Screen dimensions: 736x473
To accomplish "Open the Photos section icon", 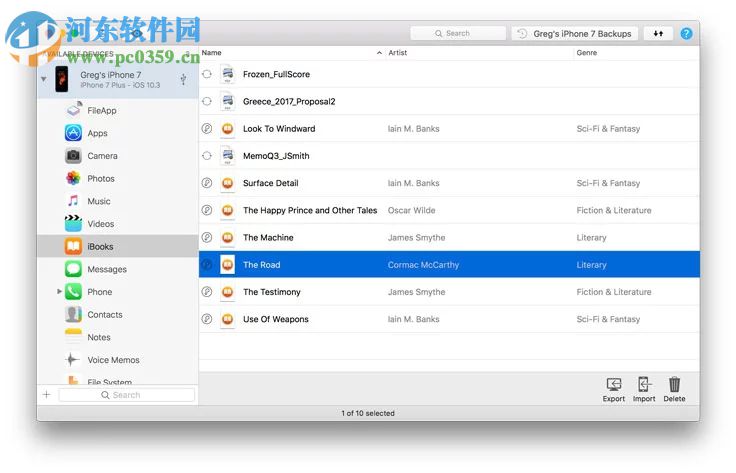I will (x=73, y=178).
